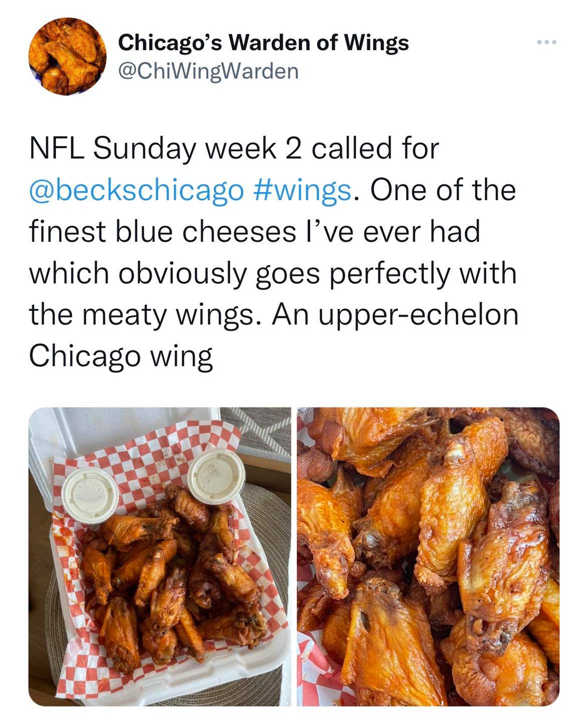The width and height of the screenshot is (588, 721).
Task: Visit the @beckschicago mention
Action: coord(135,190)
